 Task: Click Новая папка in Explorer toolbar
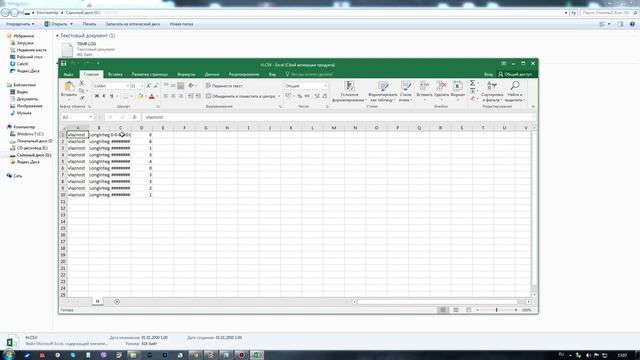(x=181, y=24)
